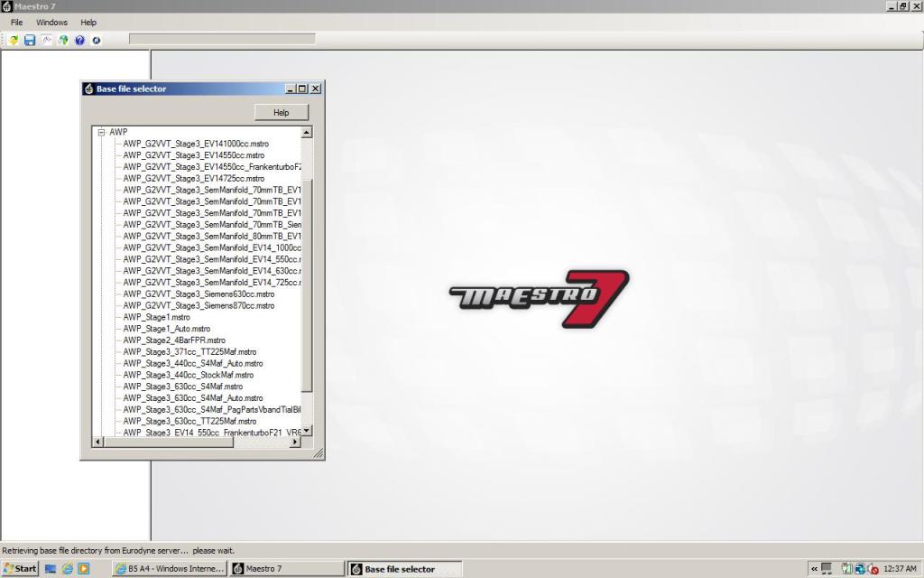The image size is (924, 578).
Task: Select AWP_Stage3_440cc_StockMaf.mstro
Action: tap(188, 375)
